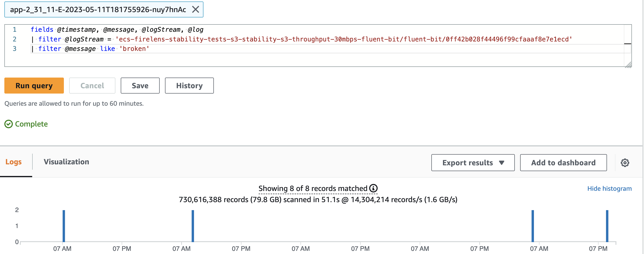
Task: Save the current query
Action: (140, 85)
